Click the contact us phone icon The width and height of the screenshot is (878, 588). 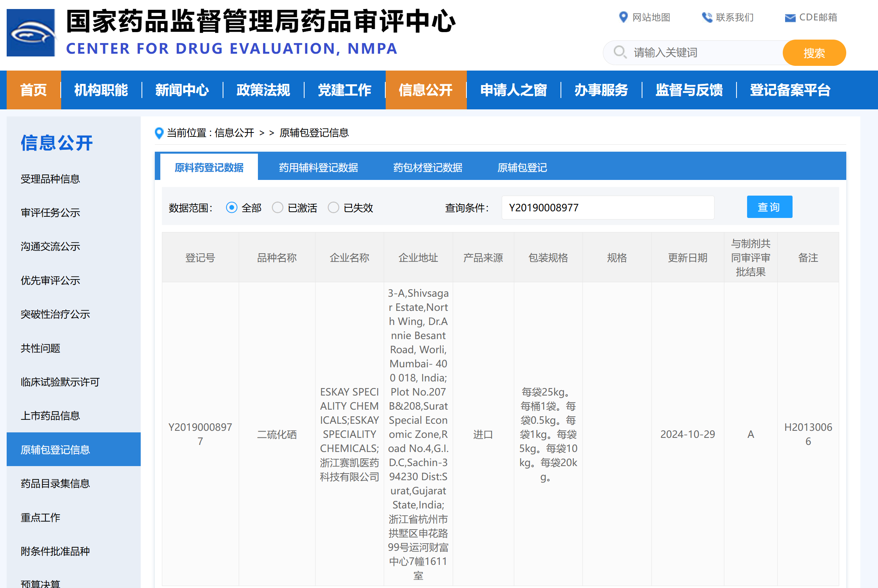point(707,17)
